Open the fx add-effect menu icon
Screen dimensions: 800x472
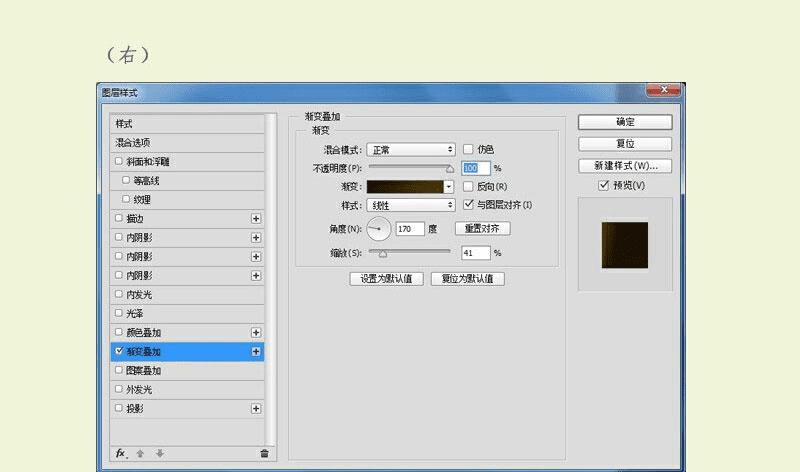121,453
